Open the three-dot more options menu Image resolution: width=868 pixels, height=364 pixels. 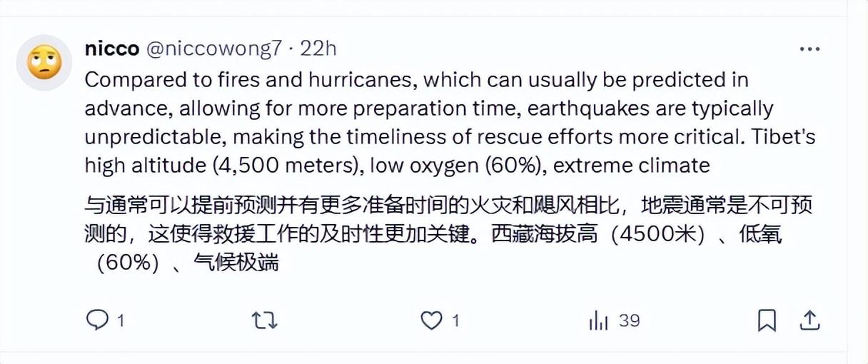809,49
